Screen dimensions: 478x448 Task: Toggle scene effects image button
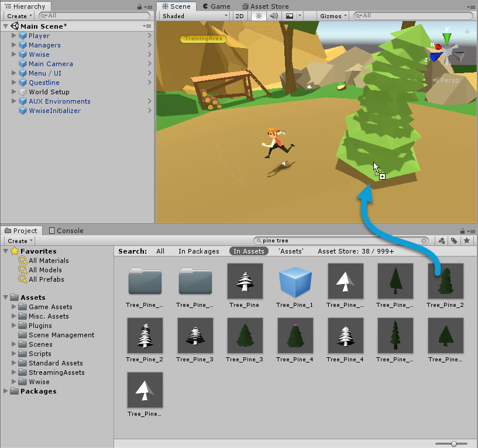pyautogui.click(x=289, y=16)
